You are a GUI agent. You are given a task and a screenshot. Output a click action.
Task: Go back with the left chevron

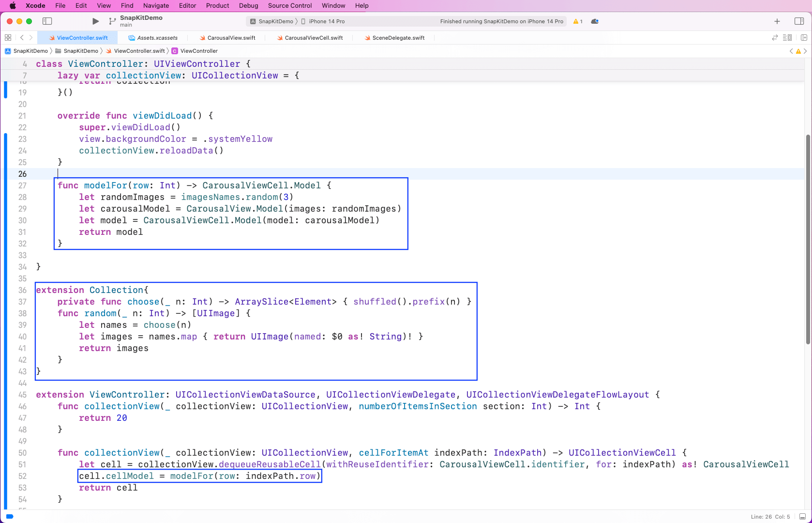22,38
